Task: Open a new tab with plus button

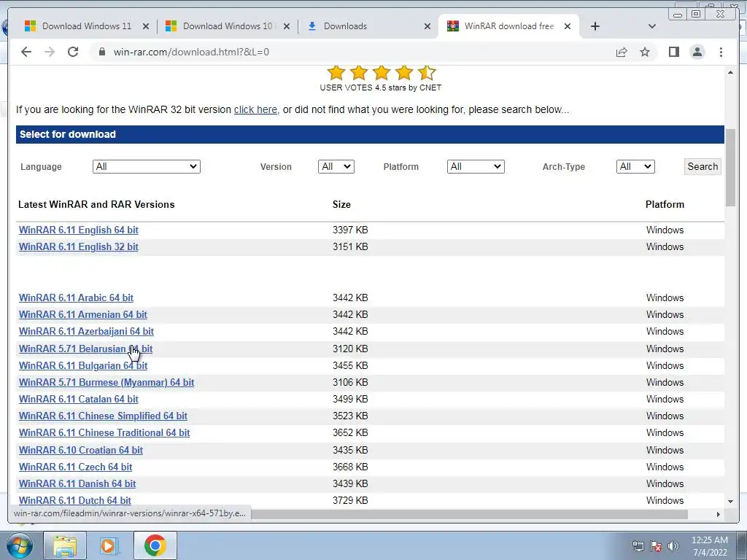Action: click(595, 26)
